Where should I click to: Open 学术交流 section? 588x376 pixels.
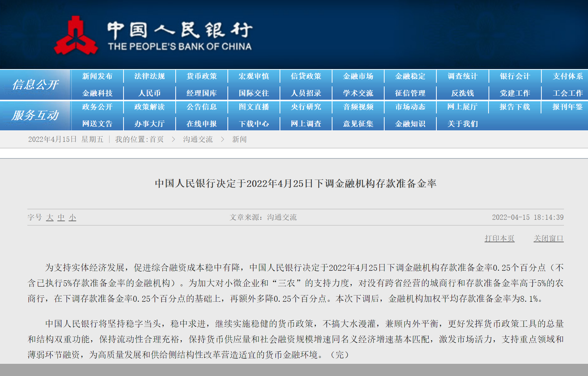pyautogui.click(x=358, y=93)
